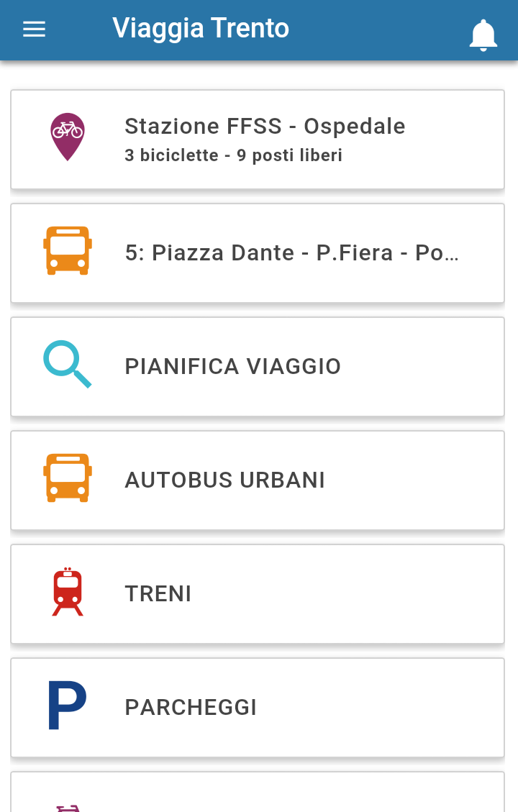Open the TRENI section

click(258, 594)
